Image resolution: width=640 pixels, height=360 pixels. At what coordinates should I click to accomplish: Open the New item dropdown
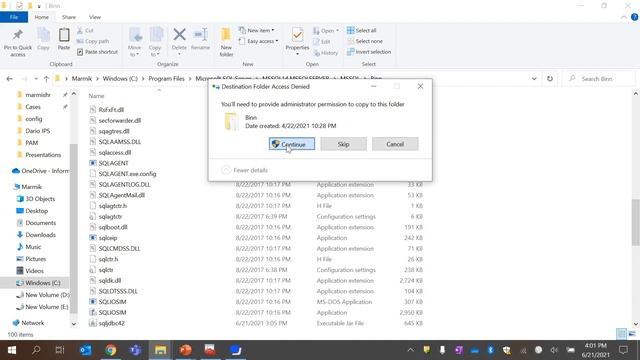[257, 31]
